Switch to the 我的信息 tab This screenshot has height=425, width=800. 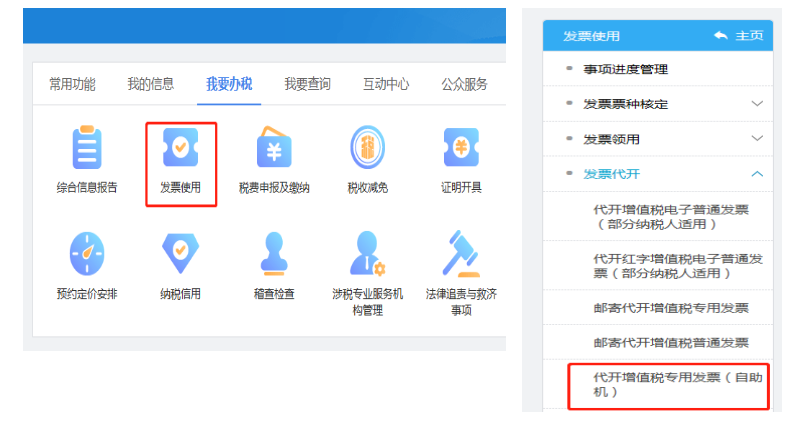click(x=151, y=84)
